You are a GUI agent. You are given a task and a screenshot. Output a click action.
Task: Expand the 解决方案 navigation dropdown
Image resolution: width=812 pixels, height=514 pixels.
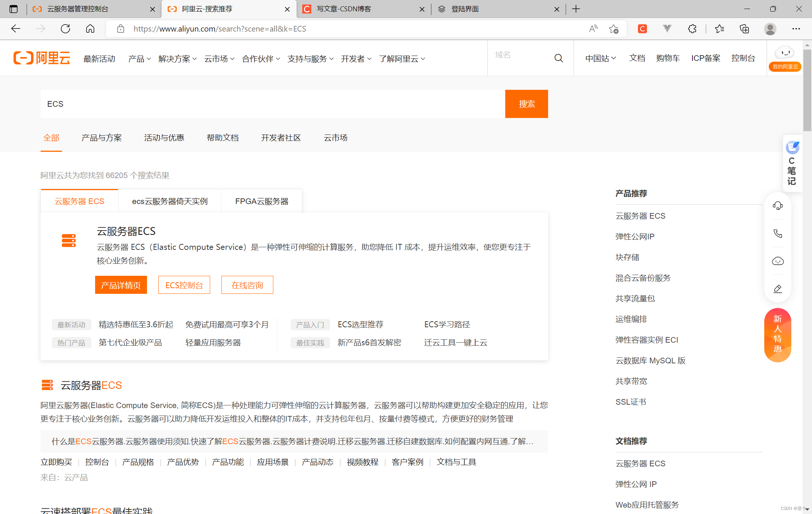click(177, 59)
